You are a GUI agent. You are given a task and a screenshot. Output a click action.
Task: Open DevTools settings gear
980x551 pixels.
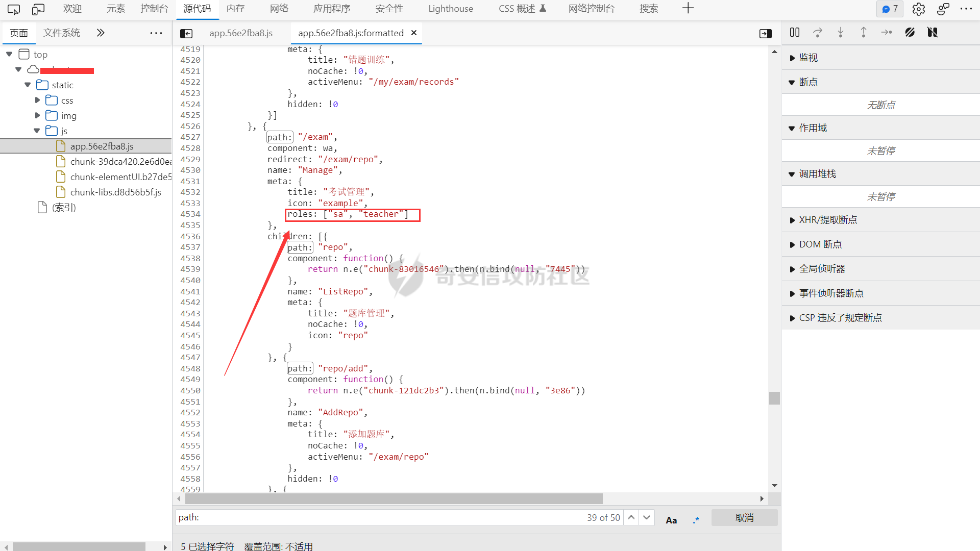click(919, 9)
